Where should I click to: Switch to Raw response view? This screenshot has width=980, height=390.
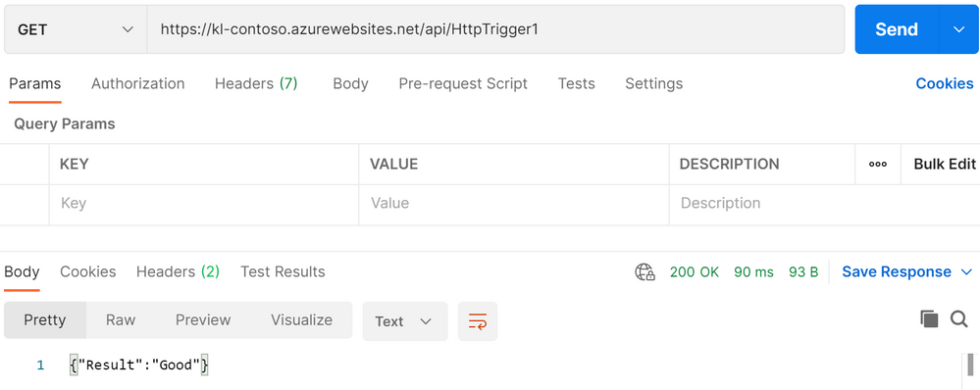pos(121,320)
